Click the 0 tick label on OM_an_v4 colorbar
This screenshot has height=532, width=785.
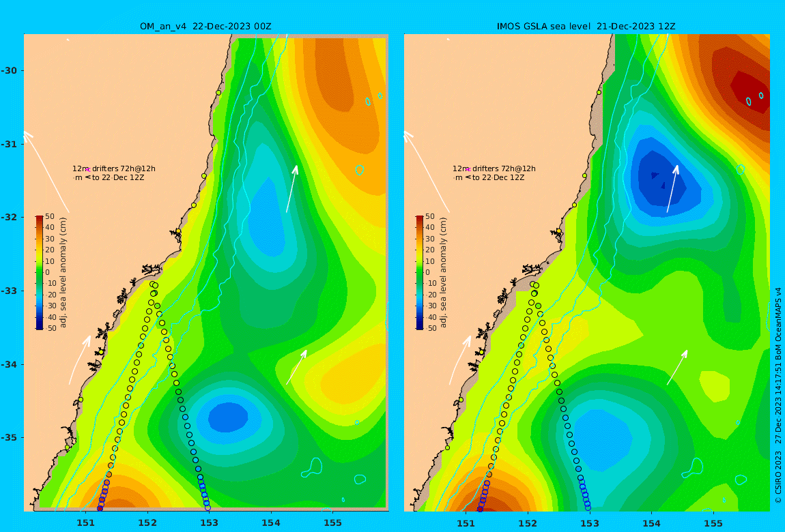[x=48, y=273]
